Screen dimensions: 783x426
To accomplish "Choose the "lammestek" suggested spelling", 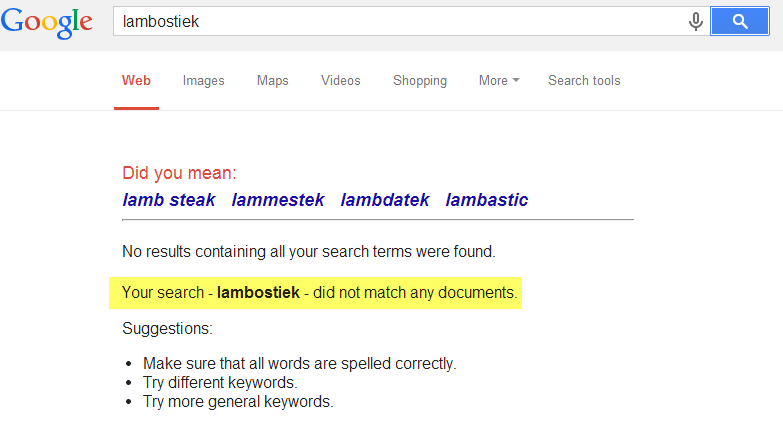I will click(x=278, y=200).
